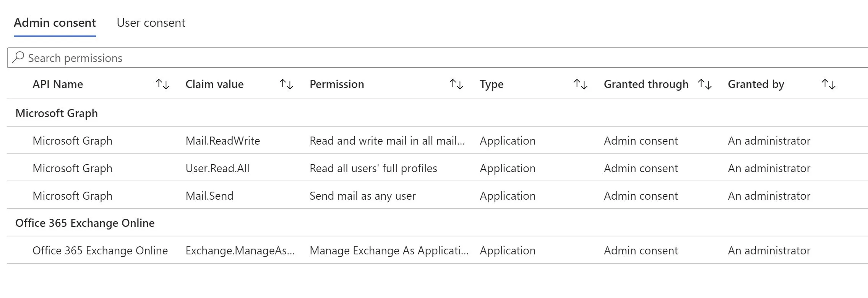The height and width of the screenshot is (298, 868).
Task: Select the Admin consent tab
Action: [55, 23]
